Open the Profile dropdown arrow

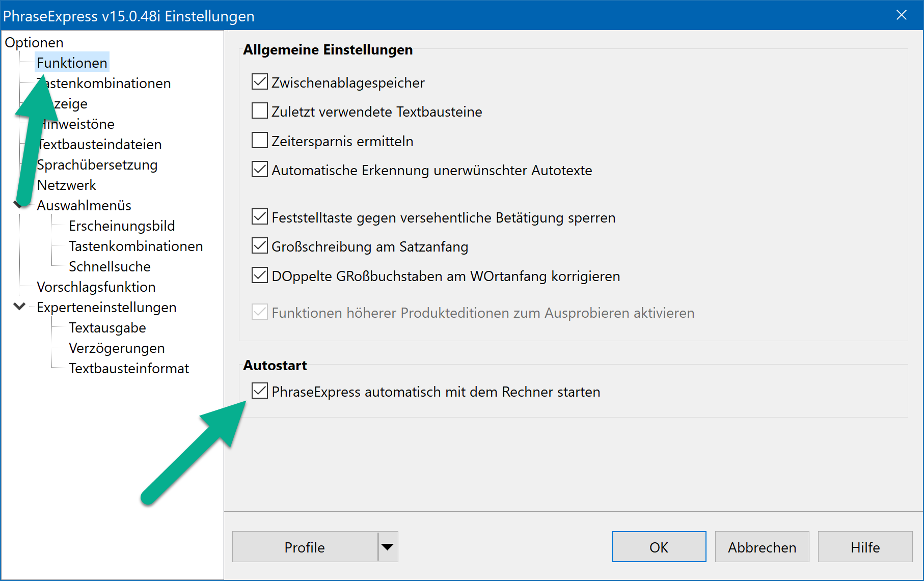click(x=388, y=547)
